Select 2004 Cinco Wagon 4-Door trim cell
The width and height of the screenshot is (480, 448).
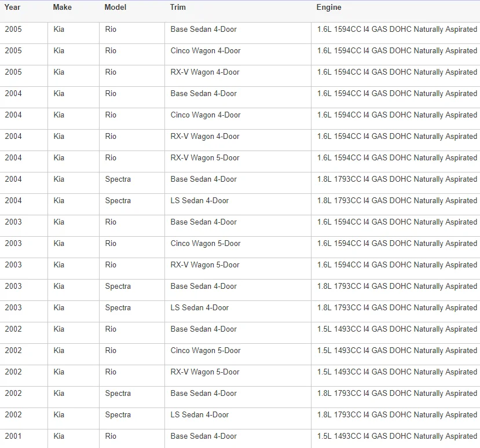(x=238, y=119)
